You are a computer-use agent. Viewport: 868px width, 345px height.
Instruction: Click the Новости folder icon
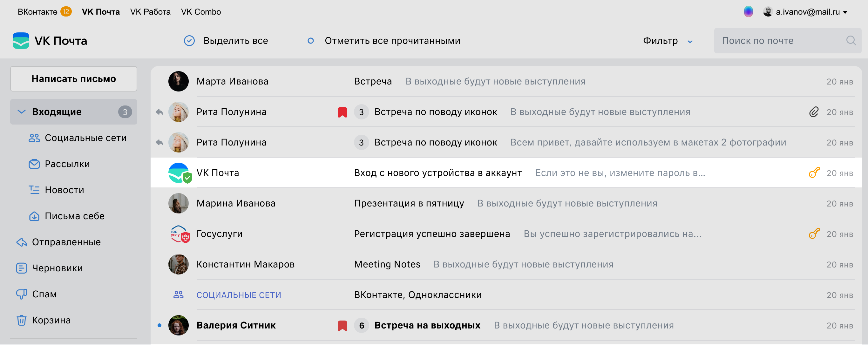click(34, 190)
